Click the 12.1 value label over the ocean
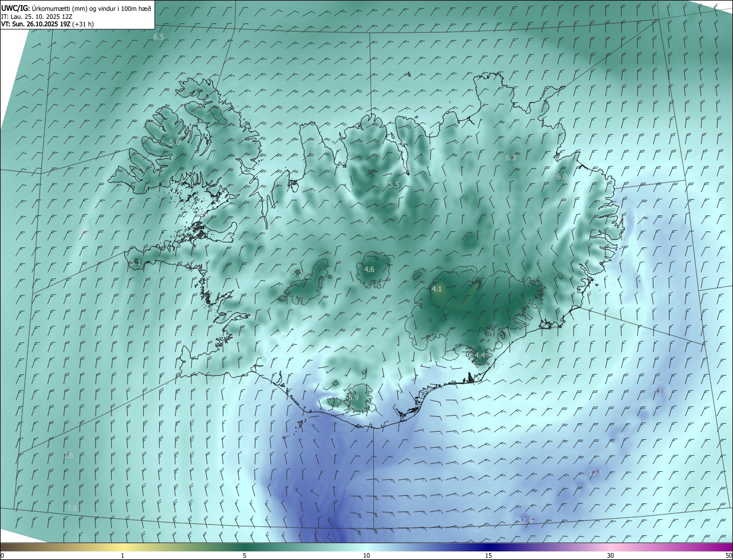Viewport: 733px width, 560px height. click(x=596, y=472)
